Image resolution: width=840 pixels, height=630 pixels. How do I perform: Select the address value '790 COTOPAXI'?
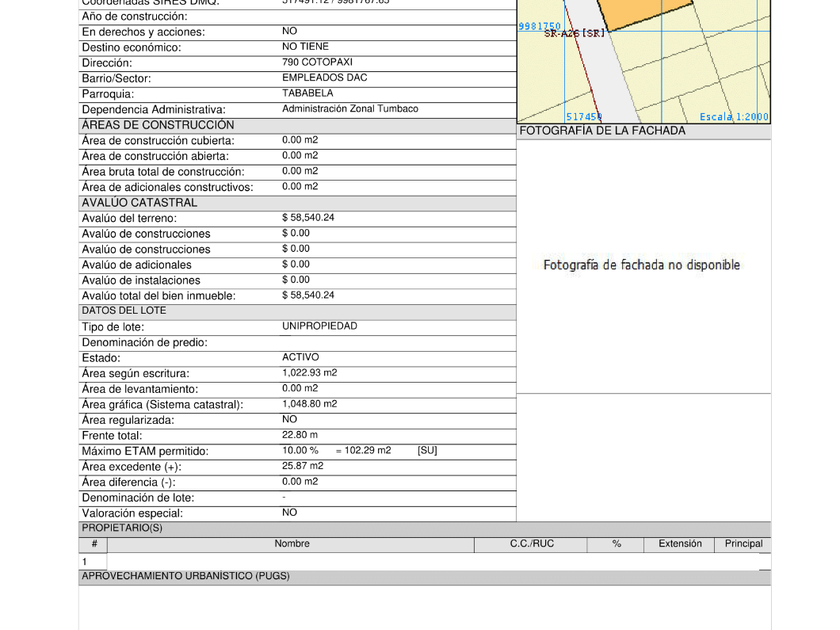[x=317, y=62]
